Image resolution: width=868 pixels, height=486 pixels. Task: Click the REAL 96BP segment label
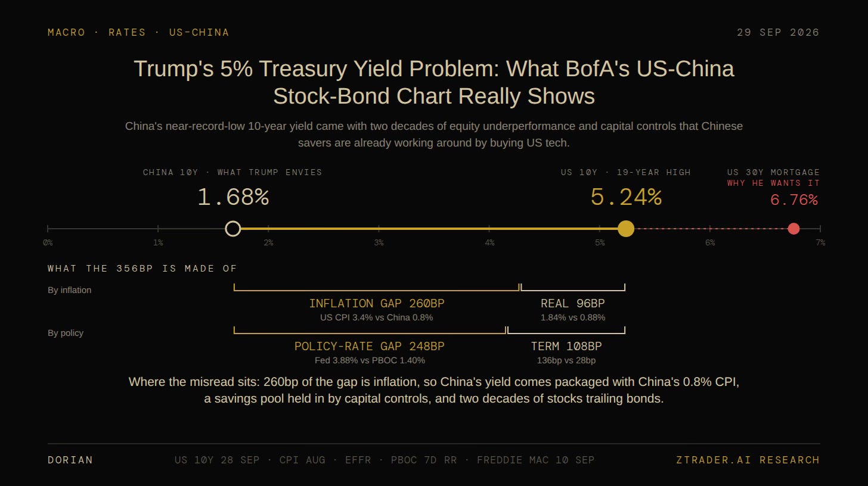pos(573,304)
